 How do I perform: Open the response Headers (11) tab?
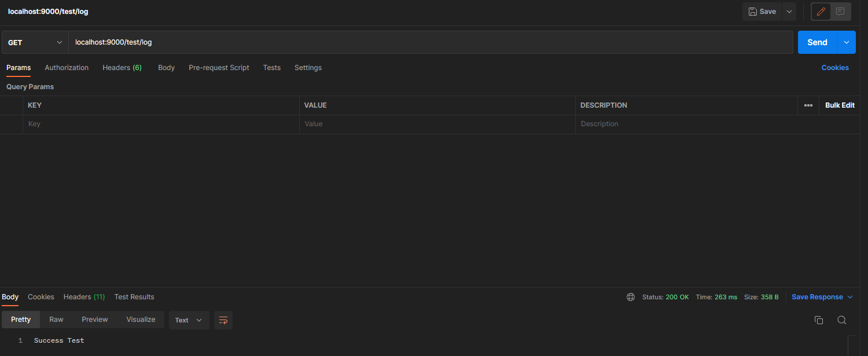pyautogui.click(x=84, y=297)
